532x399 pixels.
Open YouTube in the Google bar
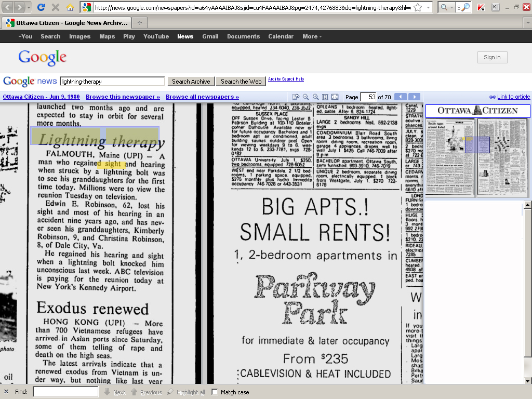click(156, 36)
